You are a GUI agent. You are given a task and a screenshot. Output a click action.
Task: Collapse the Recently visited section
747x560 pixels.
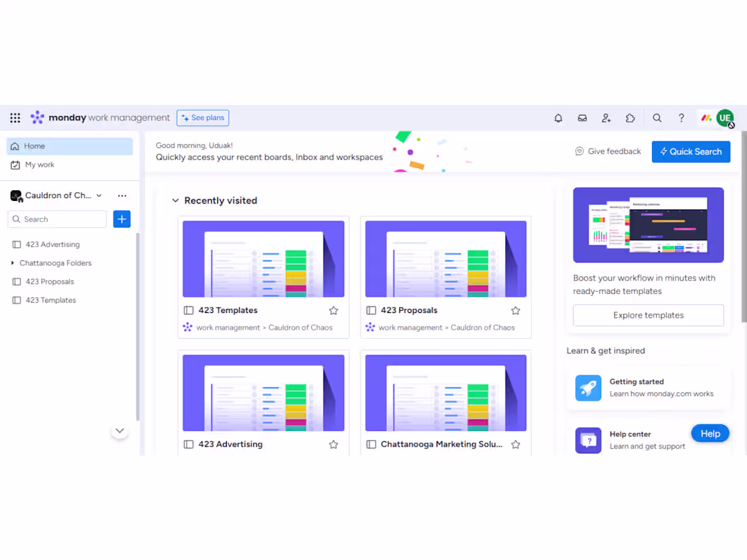click(x=175, y=200)
